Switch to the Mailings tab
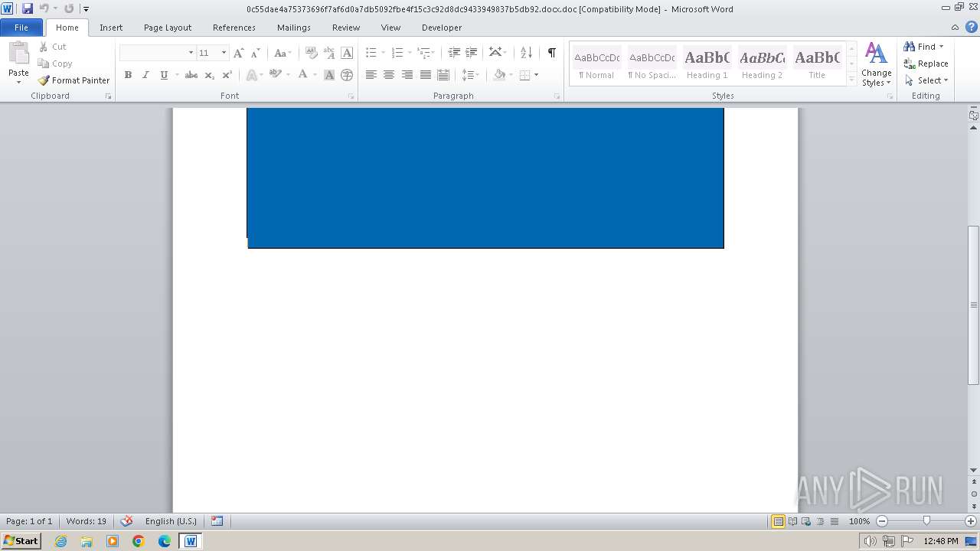 tap(294, 28)
